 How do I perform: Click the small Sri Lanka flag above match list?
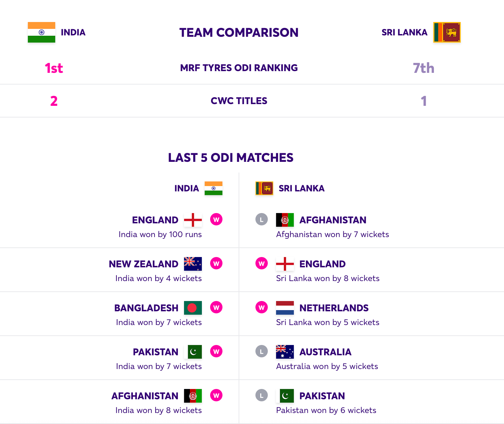(264, 188)
